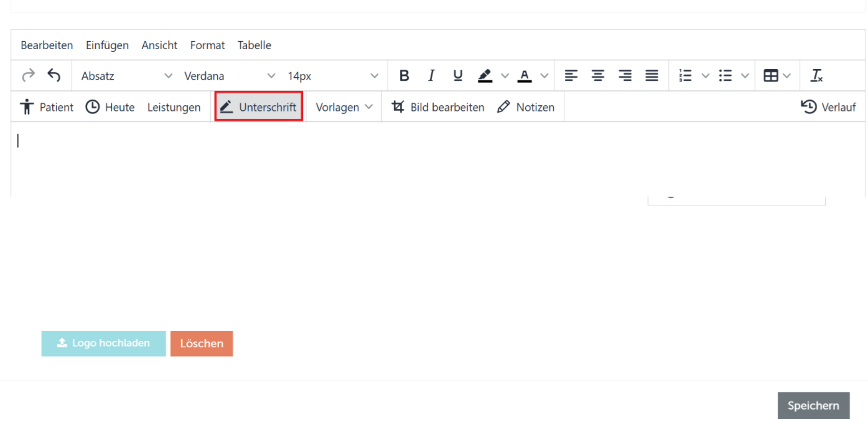
Task: Click the orange Löschen button
Action: click(x=202, y=344)
